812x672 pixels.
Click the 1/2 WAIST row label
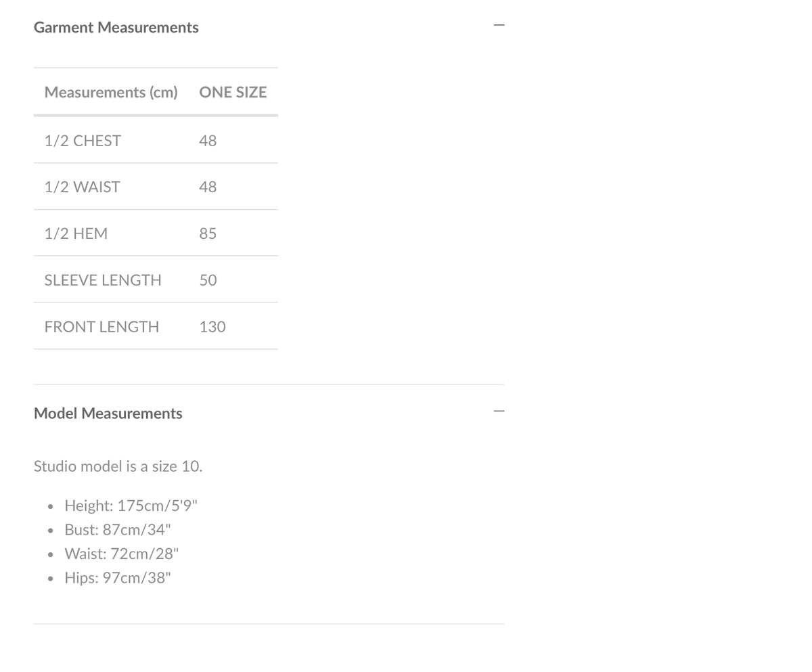pos(82,187)
